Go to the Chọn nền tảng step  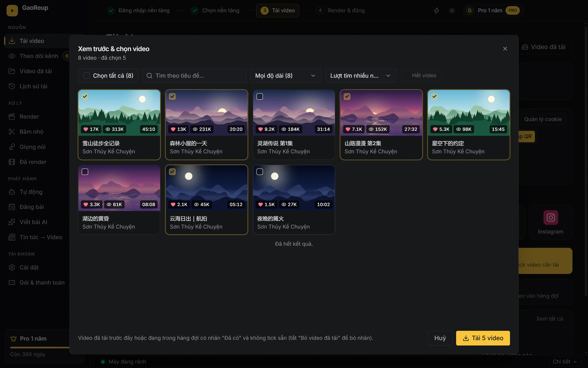click(215, 10)
